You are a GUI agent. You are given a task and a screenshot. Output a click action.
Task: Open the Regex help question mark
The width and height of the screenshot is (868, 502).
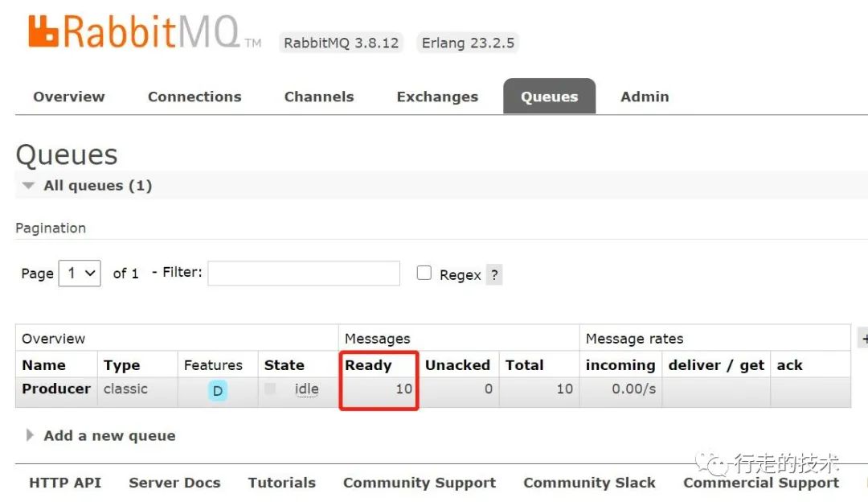coord(494,275)
